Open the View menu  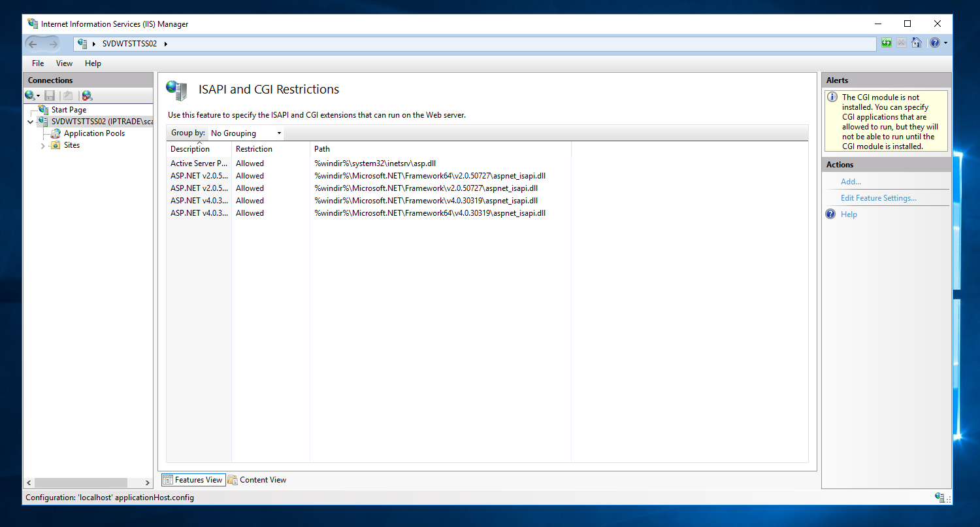[x=64, y=63]
